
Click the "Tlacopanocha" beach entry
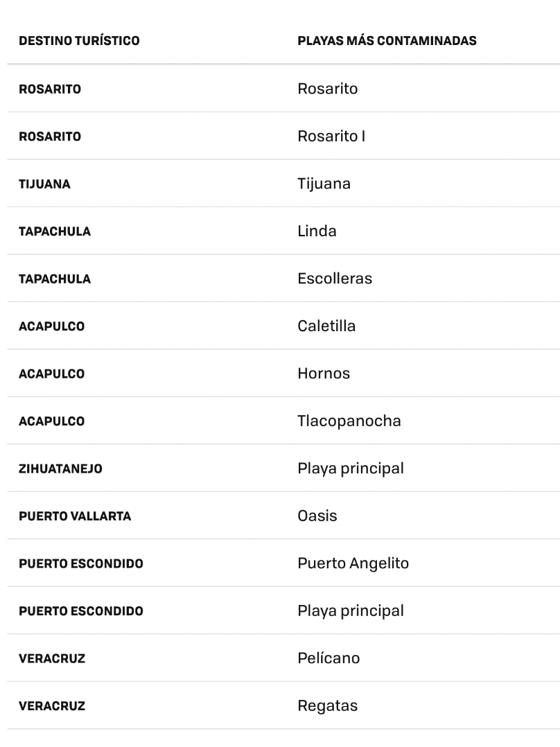pyautogui.click(x=349, y=421)
